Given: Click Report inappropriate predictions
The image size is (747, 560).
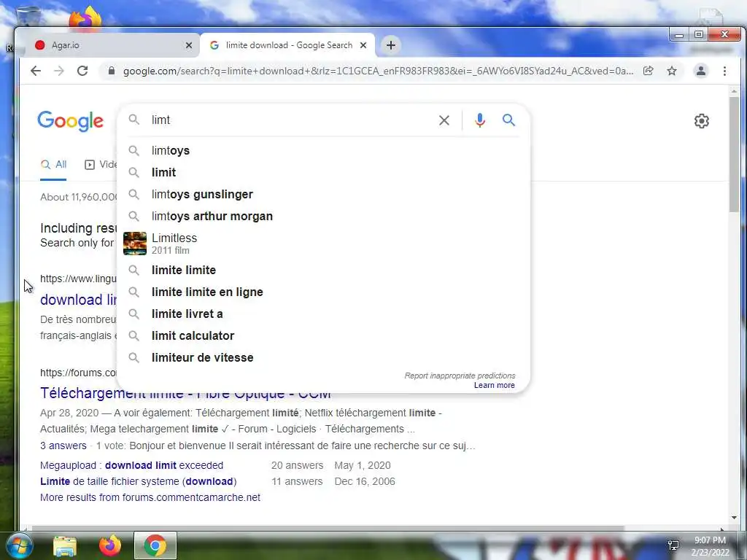Looking at the screenshot, I should pyautogui.click(x=460, y=376).
